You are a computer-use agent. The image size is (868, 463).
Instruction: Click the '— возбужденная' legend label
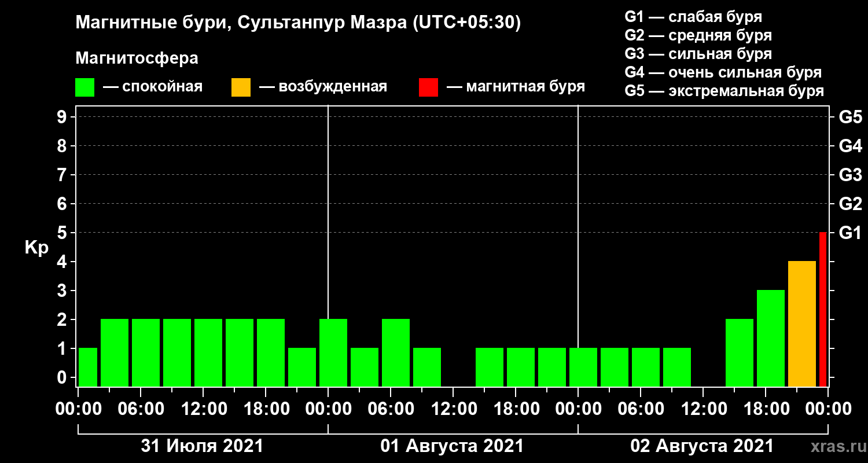point(323,87)
